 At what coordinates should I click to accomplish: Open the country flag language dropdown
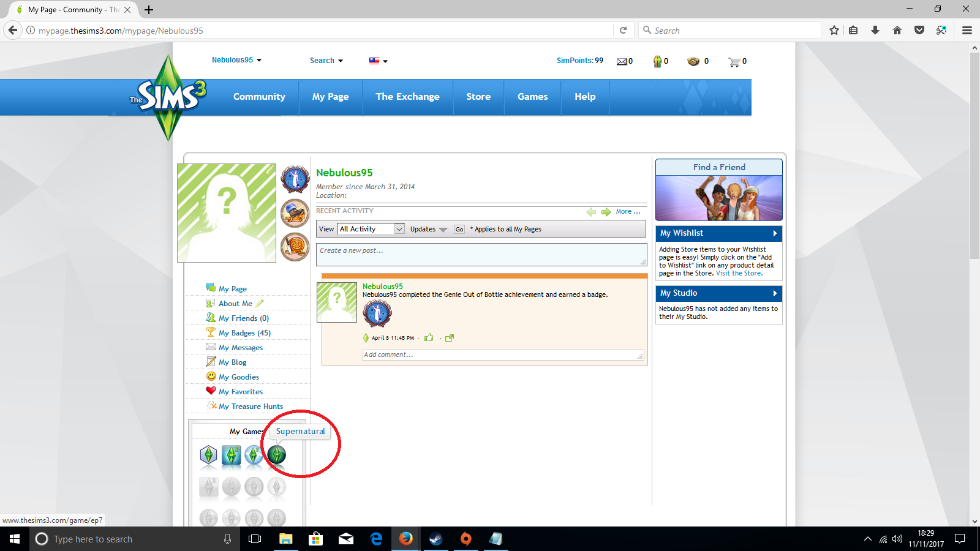tap(378, 61)
